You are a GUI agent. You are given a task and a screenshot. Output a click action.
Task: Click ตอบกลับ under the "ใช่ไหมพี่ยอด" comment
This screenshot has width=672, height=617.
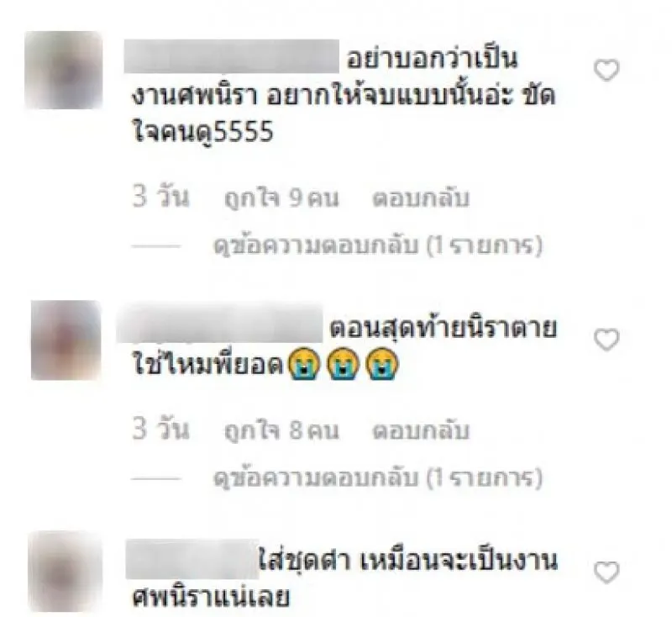[421, 430]
